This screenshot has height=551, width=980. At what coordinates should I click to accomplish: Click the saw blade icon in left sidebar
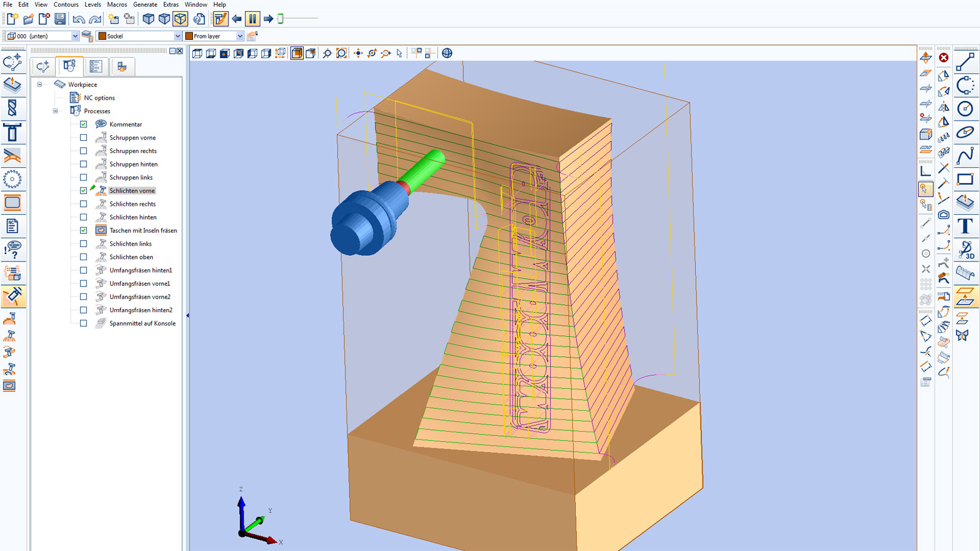pyautogui.click(x=12, y=179)
